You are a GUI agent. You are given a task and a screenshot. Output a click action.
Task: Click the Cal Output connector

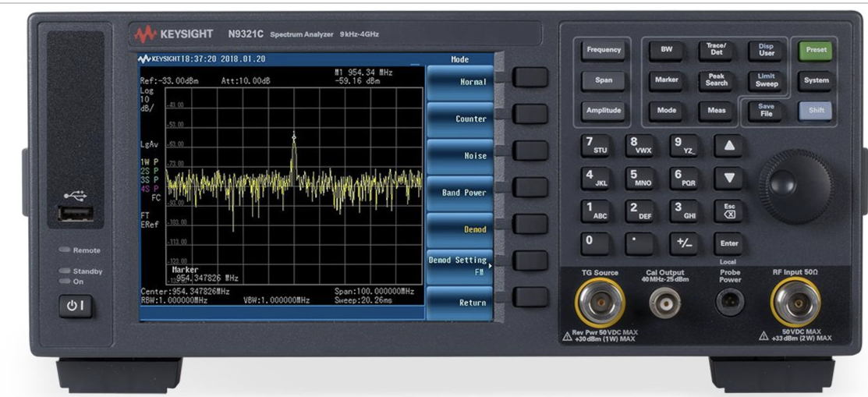664,300
